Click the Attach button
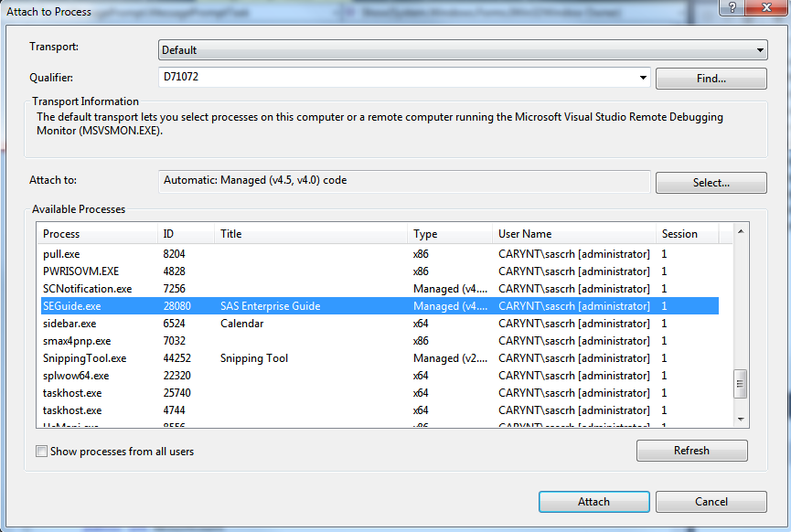Viewport: 791px width, 532px height. coord(593,501)
